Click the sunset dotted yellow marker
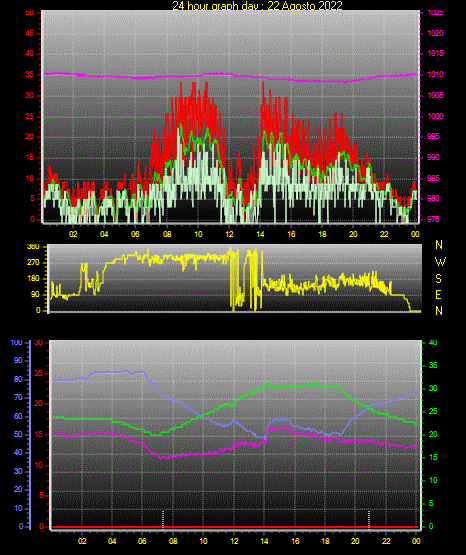 tap(369, 520)
